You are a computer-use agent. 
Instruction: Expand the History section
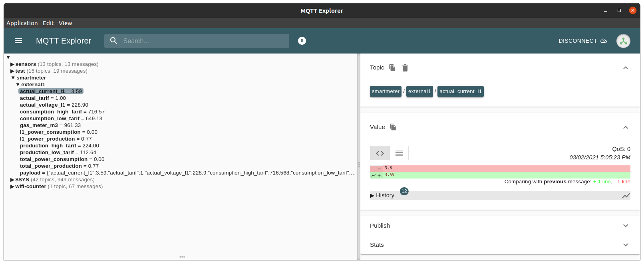tap(382, 195)
